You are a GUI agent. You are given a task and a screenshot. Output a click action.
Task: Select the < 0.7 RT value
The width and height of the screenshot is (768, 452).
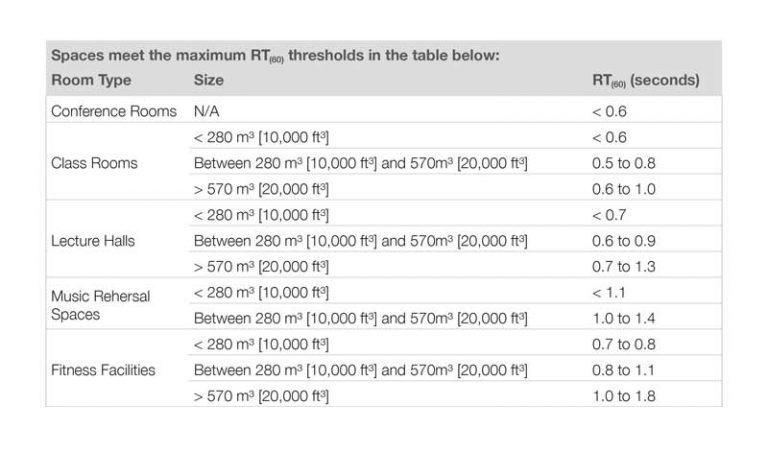pyautogui.click(x=609, y=215)
